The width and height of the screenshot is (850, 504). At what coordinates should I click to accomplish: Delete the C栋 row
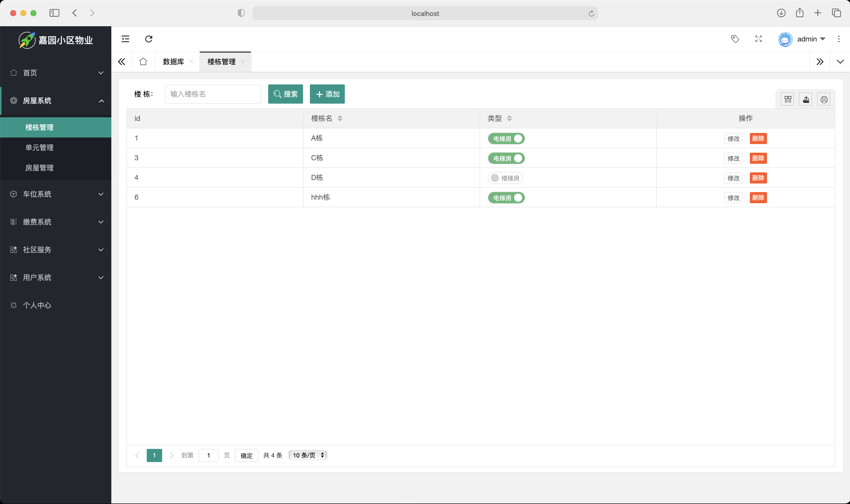point(758,158)
